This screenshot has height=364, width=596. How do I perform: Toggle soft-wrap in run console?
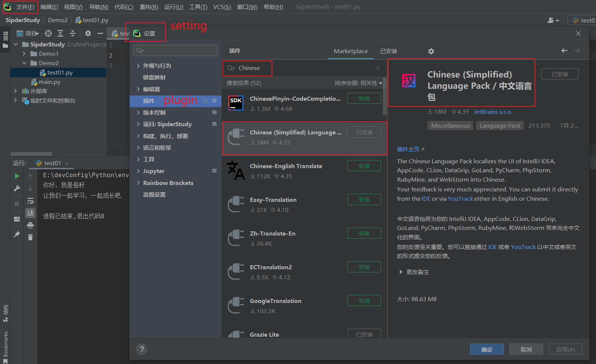30,201
